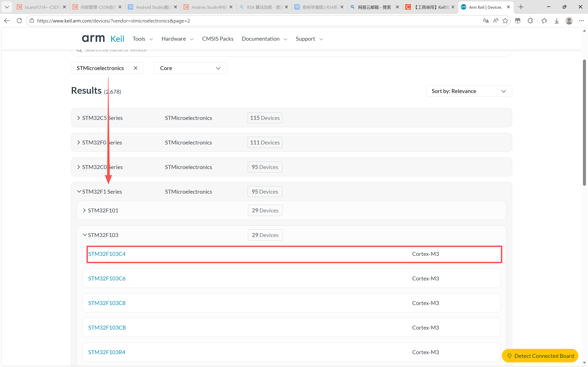
Task: Open the downloads icon
Action: (x=557, y=21)
